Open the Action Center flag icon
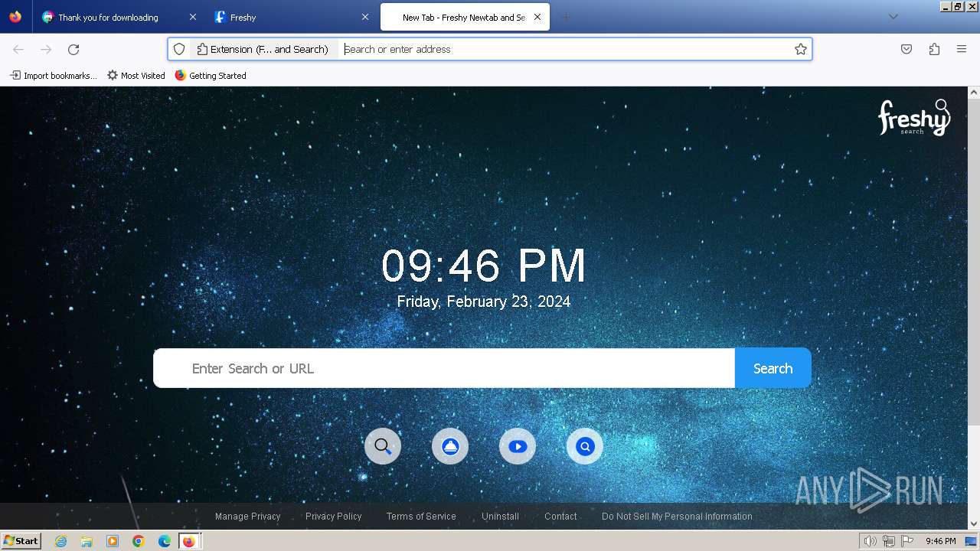Image resolution: width=980 pixels, height=551 pixels. pyautogui.click(x=907, y=541)
